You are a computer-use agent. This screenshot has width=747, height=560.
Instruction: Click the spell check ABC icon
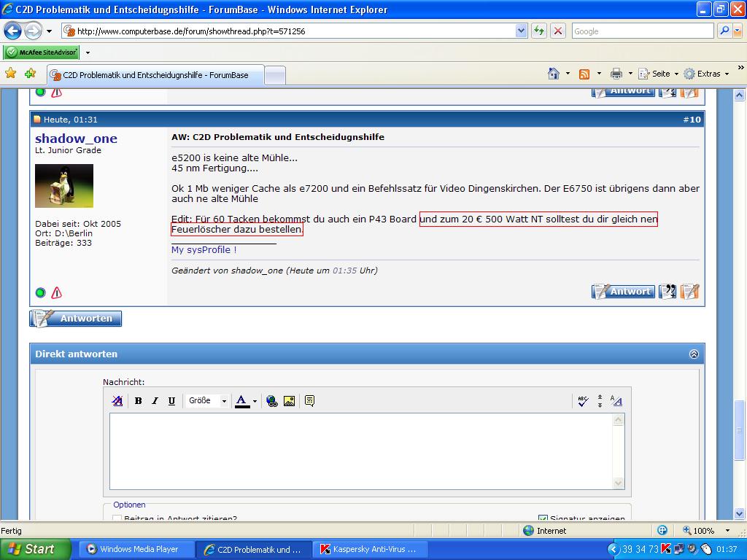[583, 401]
